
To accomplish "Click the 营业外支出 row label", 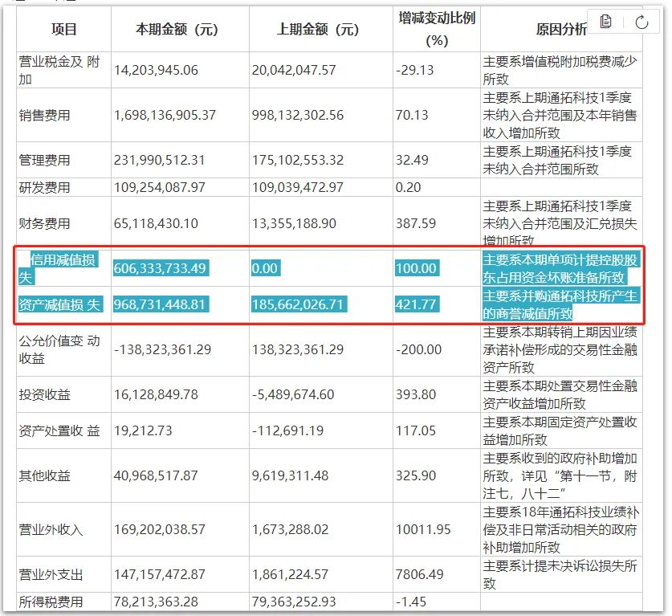I will pos(51,575).
